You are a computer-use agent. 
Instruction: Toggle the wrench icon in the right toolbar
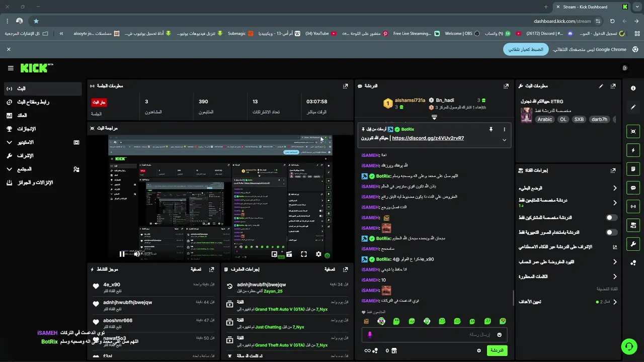633,244
